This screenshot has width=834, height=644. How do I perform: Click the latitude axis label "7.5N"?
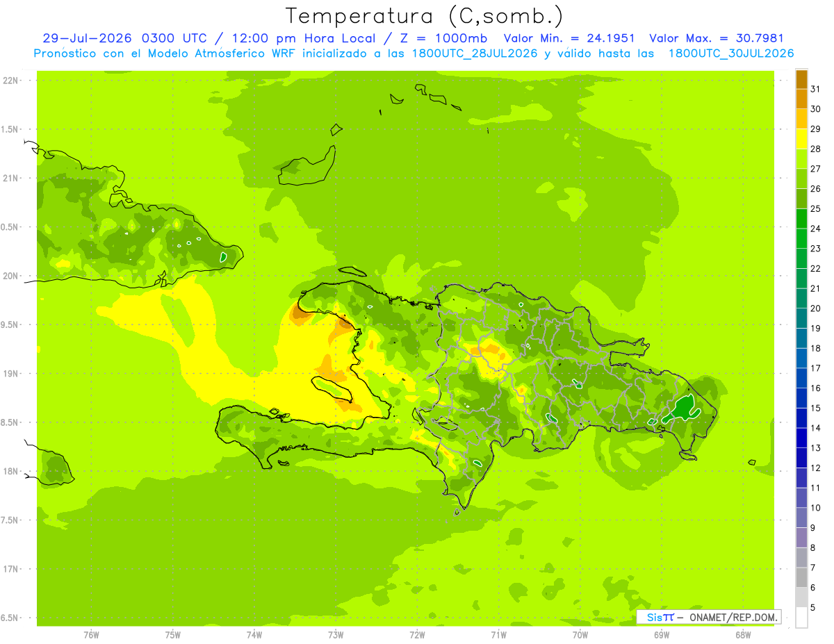click(x=10, y=520)
